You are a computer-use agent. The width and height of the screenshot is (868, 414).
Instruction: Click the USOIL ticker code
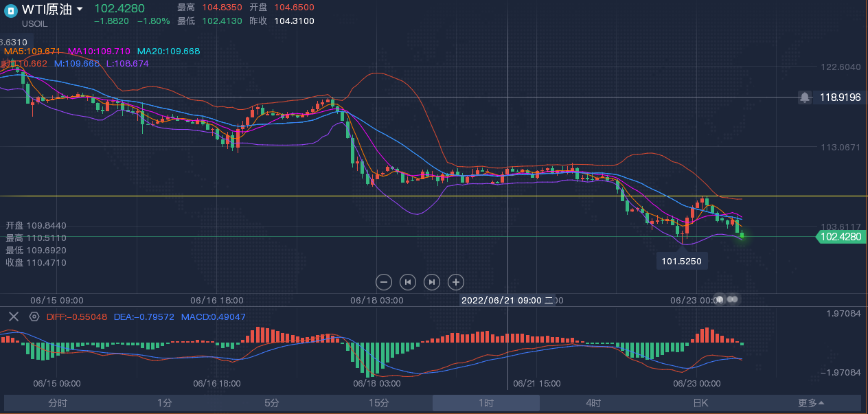click(35, 23)
